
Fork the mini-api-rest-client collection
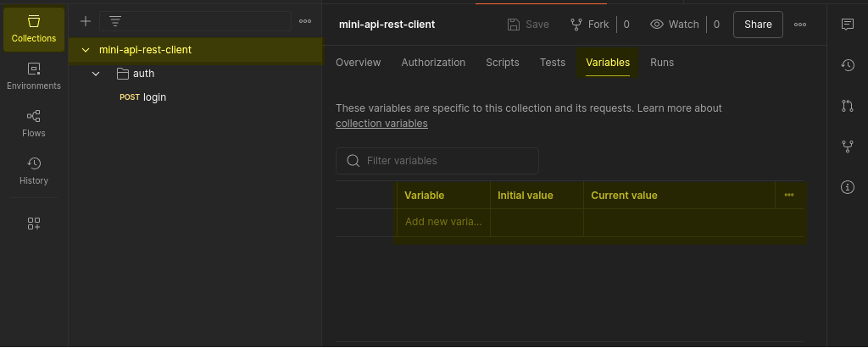[589, 25]
